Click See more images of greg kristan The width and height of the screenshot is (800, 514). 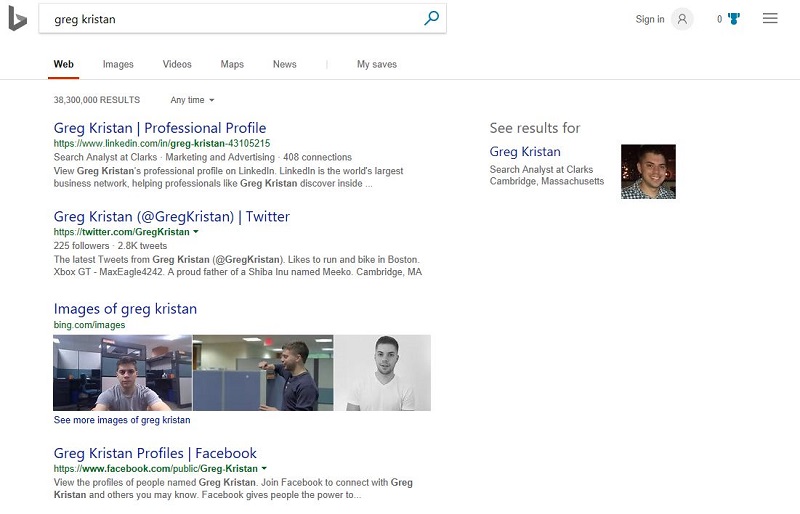point(122,420)
